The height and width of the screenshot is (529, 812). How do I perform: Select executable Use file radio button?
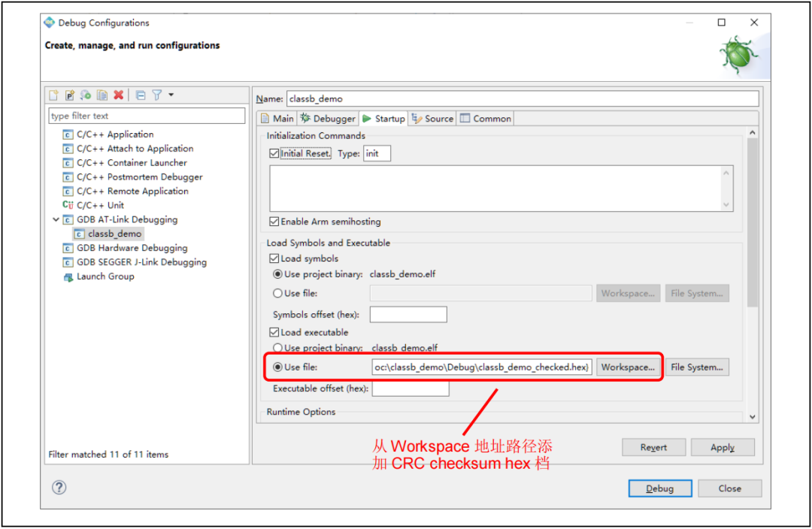278,367
